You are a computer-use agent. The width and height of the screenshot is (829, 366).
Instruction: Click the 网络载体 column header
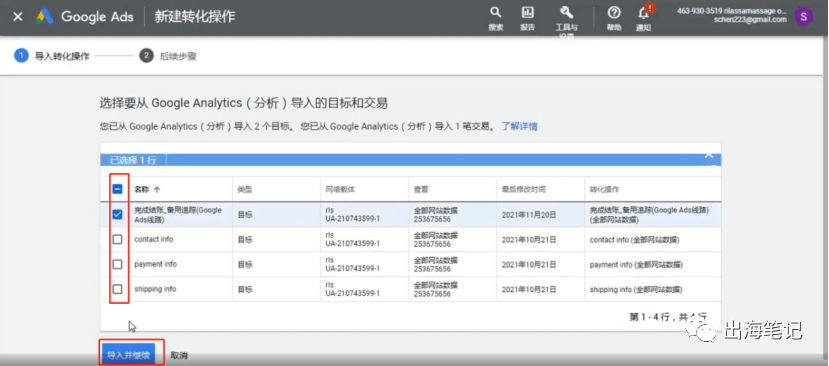(340, 189)
